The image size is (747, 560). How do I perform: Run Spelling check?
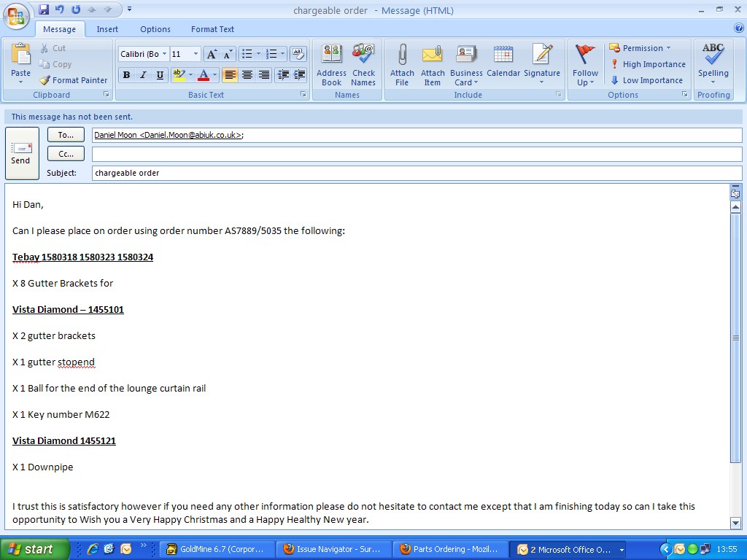pos(713,65)
